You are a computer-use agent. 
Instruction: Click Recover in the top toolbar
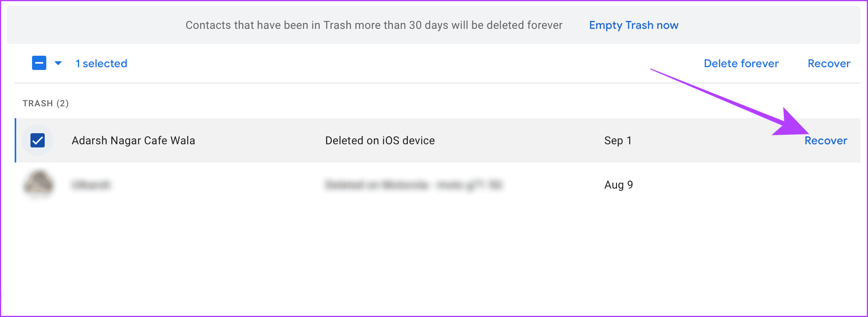(x=828, y=63)
